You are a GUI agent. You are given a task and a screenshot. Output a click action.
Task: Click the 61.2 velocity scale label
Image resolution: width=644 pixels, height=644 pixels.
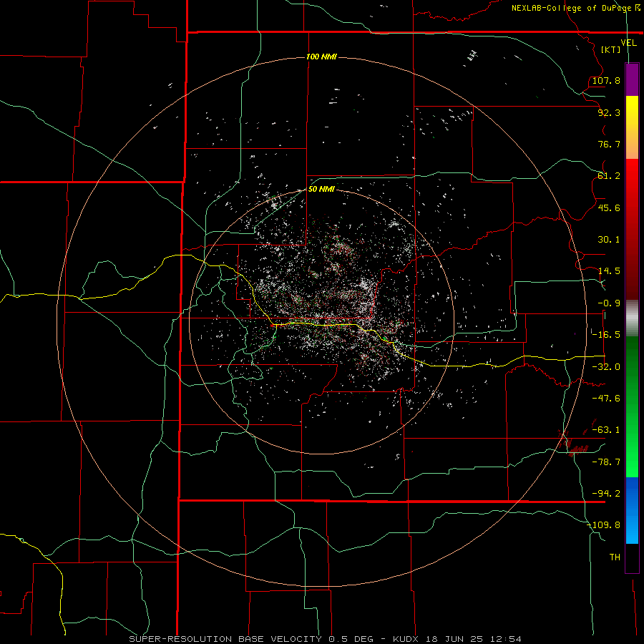[x=609, y=176]
